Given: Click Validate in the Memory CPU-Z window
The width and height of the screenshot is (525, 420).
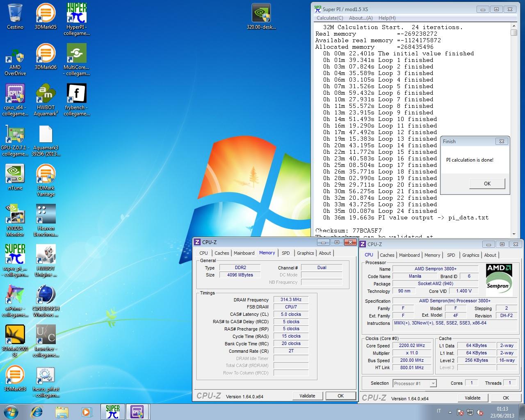Looking at the screenshot, I should click(x=307, y=396).
